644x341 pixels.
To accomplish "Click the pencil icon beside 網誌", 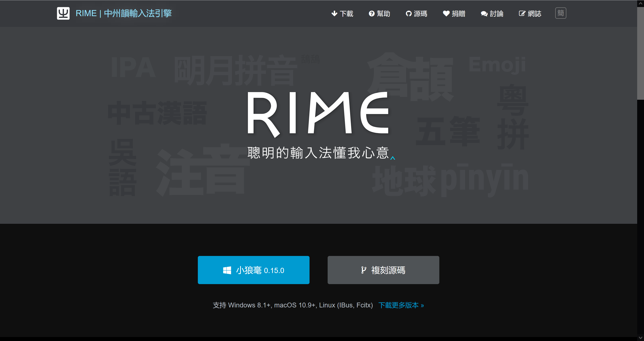I will pos(522,13).
